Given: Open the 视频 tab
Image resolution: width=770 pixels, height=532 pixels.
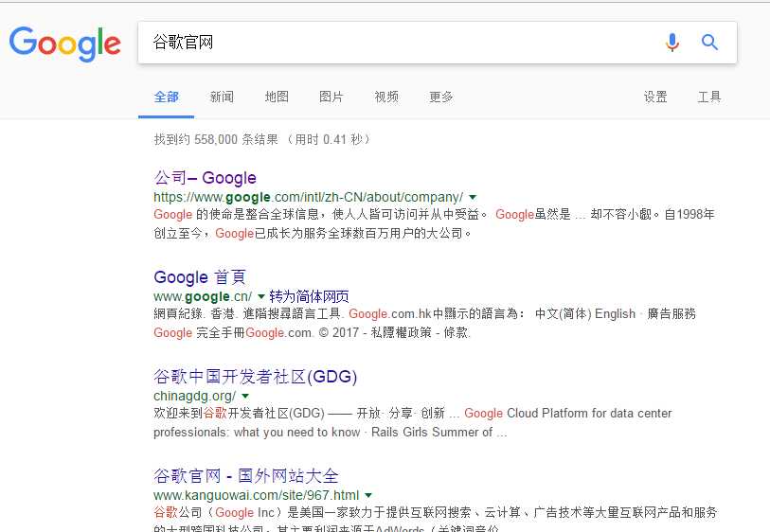Looking at the screenshot, I should click(x=386, y=97).
